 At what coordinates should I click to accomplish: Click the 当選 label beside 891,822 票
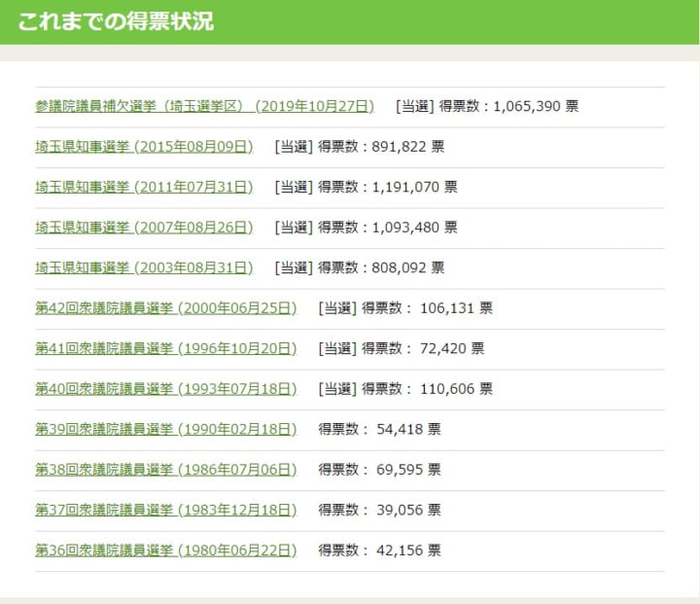pos(293,147)
